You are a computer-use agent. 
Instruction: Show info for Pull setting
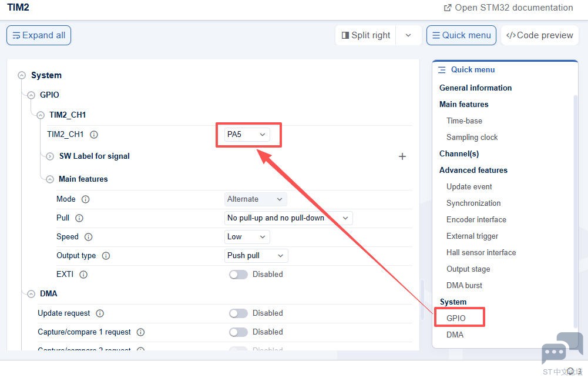coord(79,218)
